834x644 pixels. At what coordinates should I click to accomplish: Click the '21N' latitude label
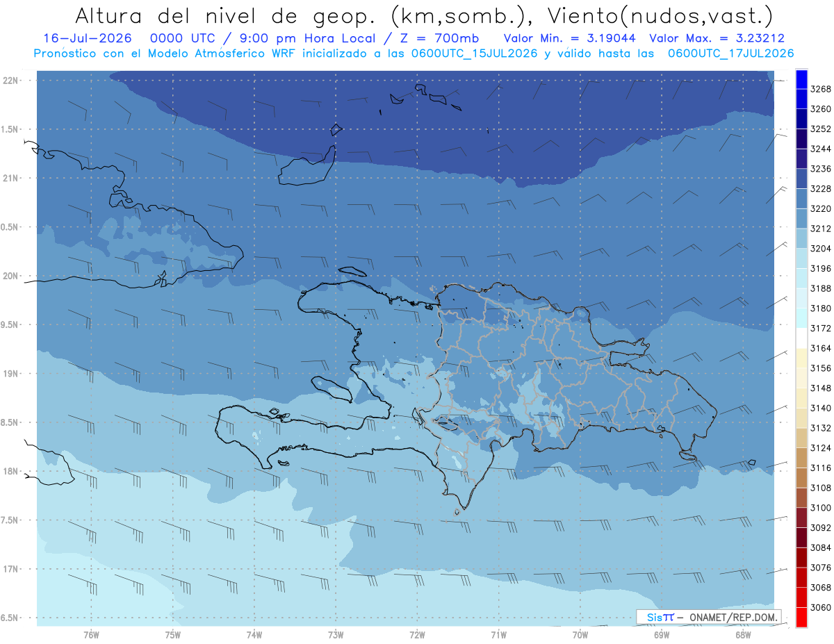pyautogui.click(x=10, y=179)
